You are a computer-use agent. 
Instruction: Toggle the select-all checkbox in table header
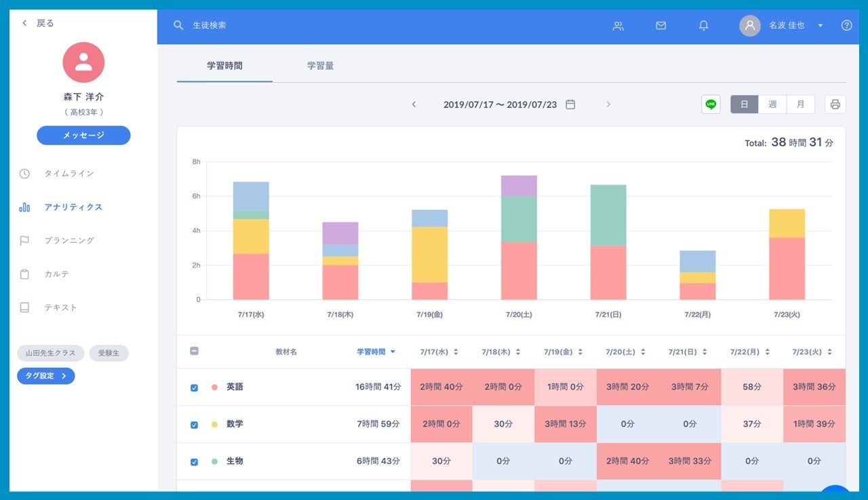[x=194, y=351]
